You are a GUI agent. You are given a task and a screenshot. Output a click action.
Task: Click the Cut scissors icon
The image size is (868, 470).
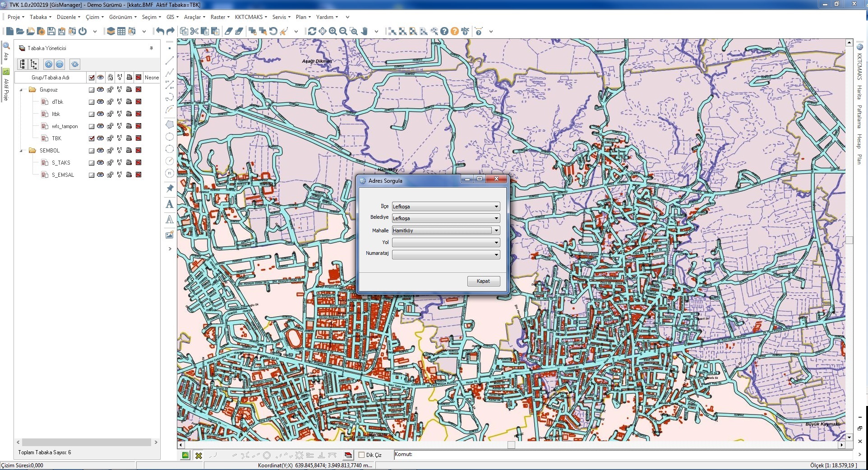194,31
